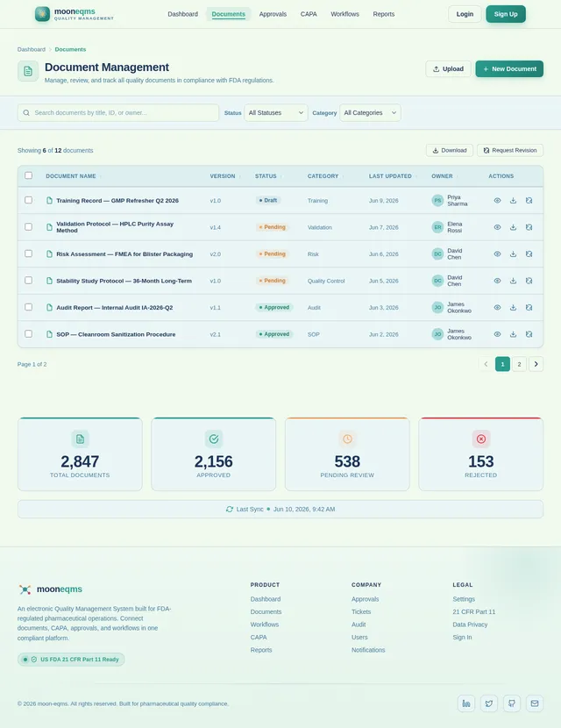
Task: View the Training Record GMP Refresher document
Action: pos(497,201)
